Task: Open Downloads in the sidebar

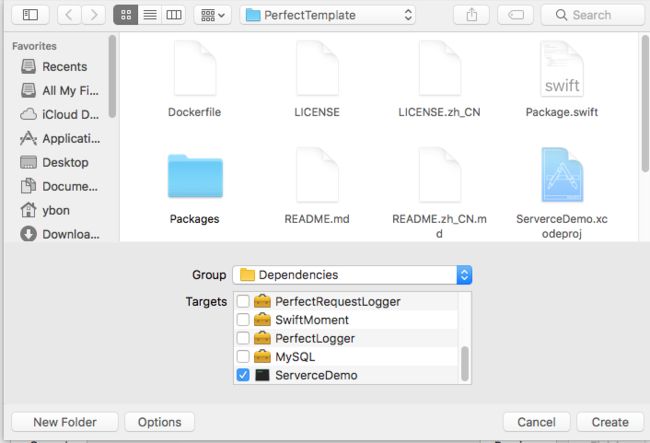Action: [60, 235]
